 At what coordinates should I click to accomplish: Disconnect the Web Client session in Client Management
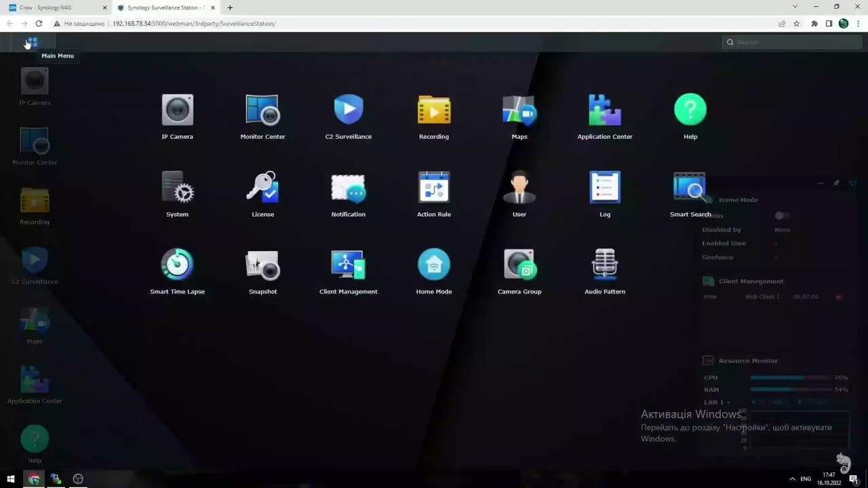pyautogui.click(x=838, y=297)
